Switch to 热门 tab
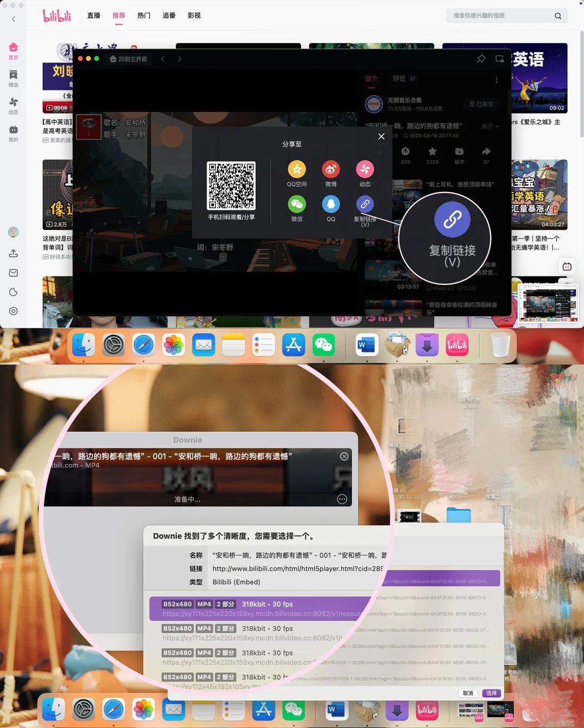This screenshot has height=728, width=584. tap(144, 16)
